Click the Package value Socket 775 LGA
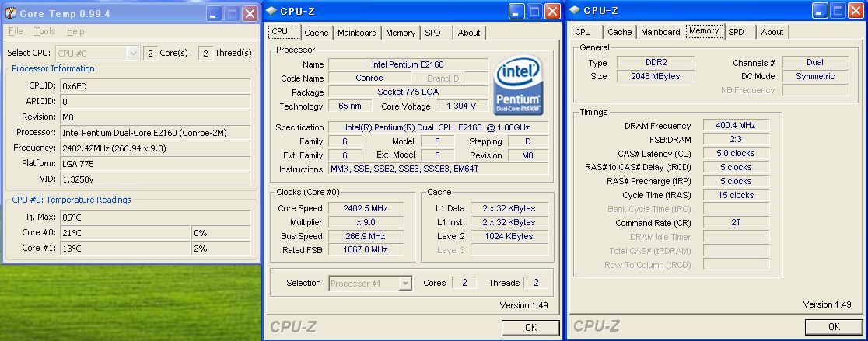This screenshot has width=868, height=341. (408, 92)
